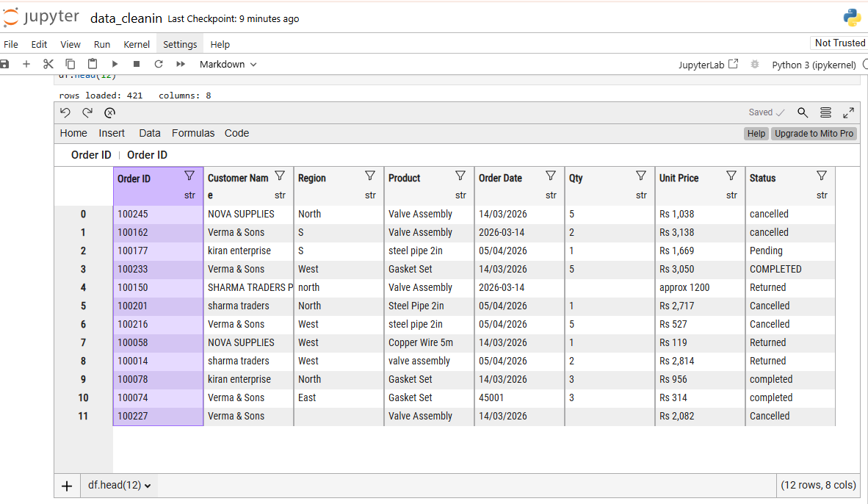Viewport: 868px width, 504px height.
Task: Select Order ID cell '100245'
Action: pos(158,215)
